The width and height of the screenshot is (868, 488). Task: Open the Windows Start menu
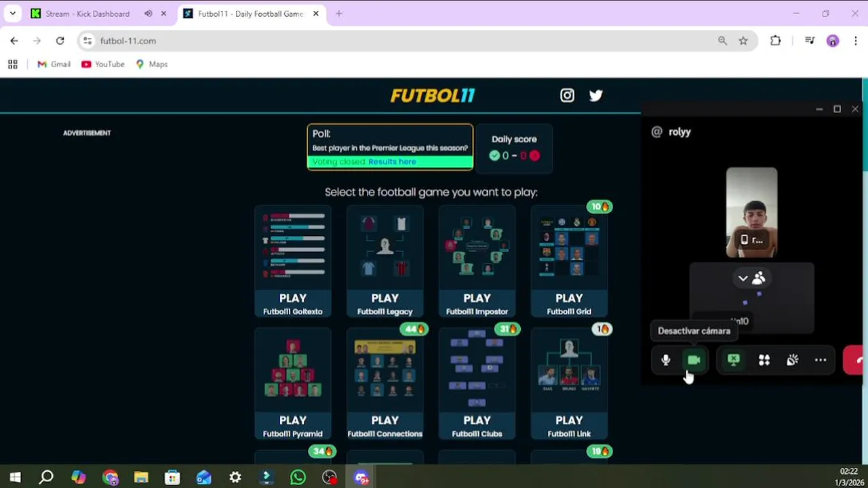[15, 478]
